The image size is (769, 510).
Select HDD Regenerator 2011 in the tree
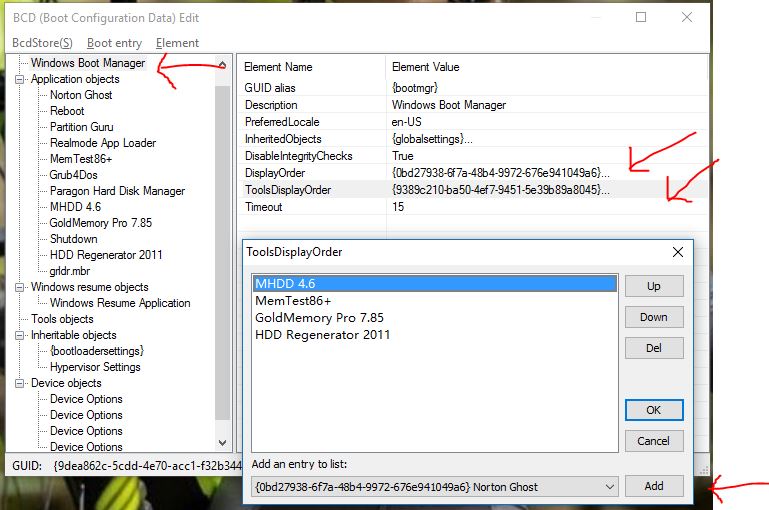106,255
